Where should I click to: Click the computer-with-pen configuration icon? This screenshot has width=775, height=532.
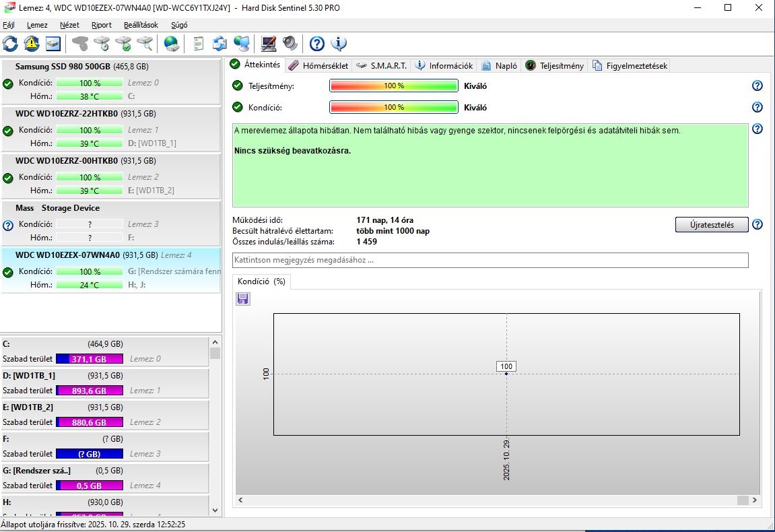pyautogui.click(x=269, y=44)
